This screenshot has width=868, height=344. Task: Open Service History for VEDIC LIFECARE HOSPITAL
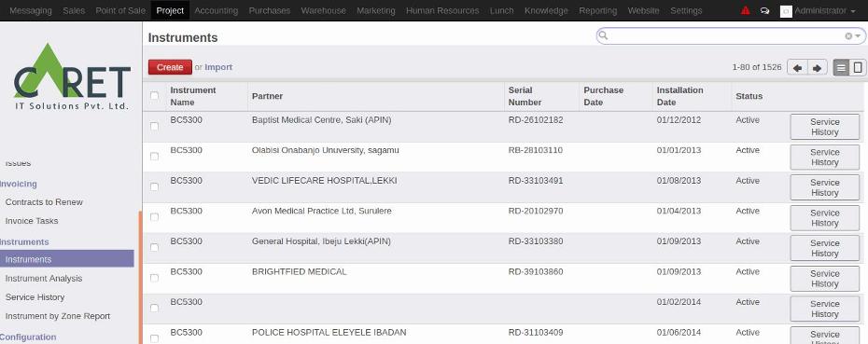824,187
